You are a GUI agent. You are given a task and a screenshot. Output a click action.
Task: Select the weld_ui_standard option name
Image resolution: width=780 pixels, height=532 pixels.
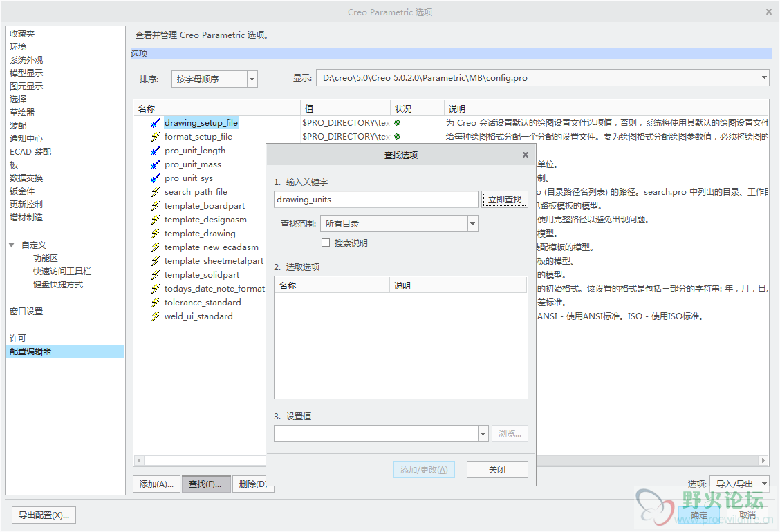tap(198, 316)
